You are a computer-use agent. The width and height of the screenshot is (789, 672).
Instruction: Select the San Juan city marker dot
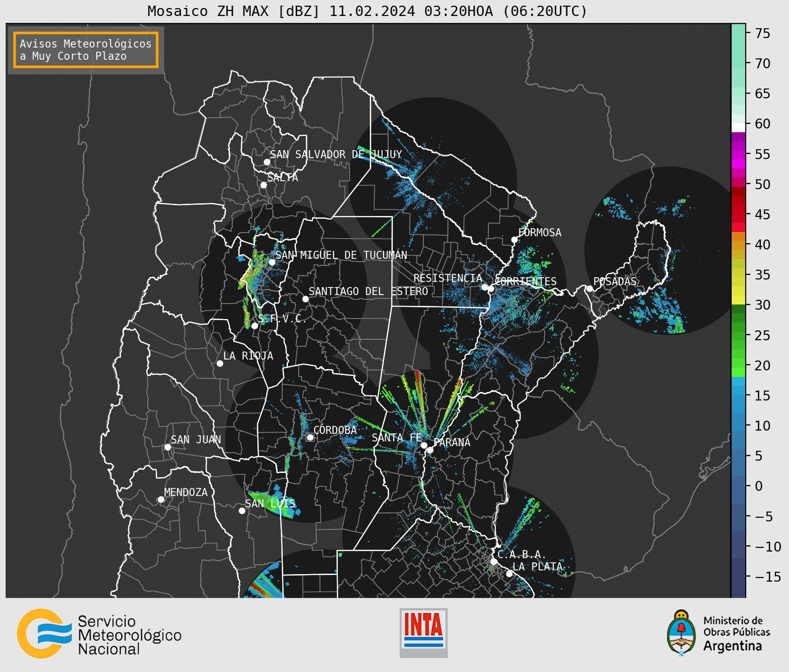point(167,447)
